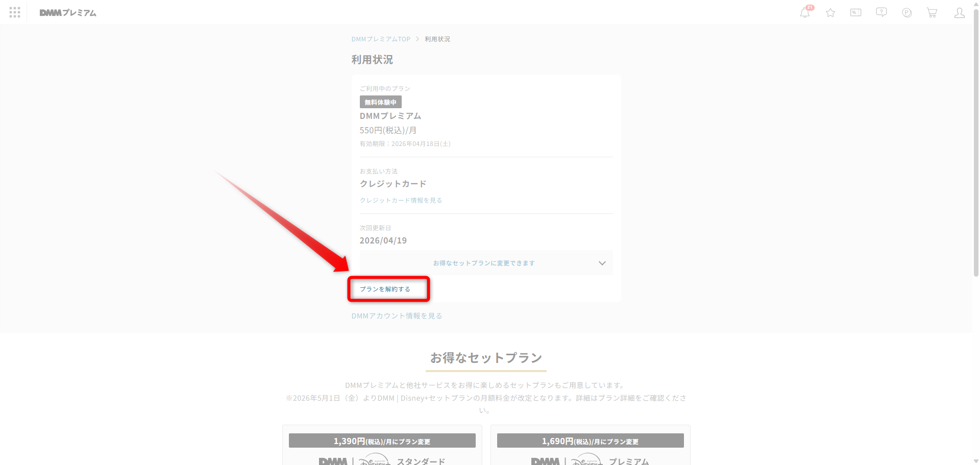This screenshot has height=465, width=980.
Task: Click the 利用状況 page heading
Action: (372, 60)
